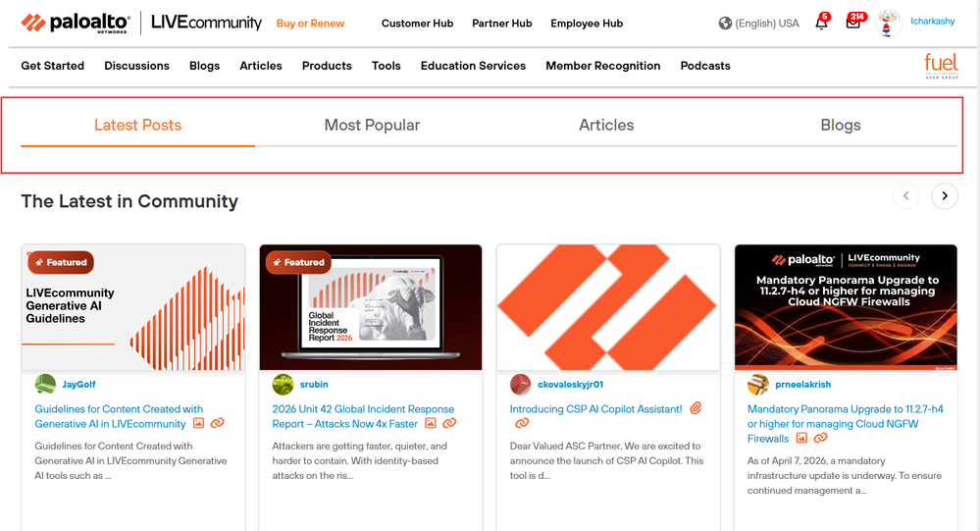Open the Partner Hub link
Image resolution: width=980 pixels, height=531 pixels.
502,24
